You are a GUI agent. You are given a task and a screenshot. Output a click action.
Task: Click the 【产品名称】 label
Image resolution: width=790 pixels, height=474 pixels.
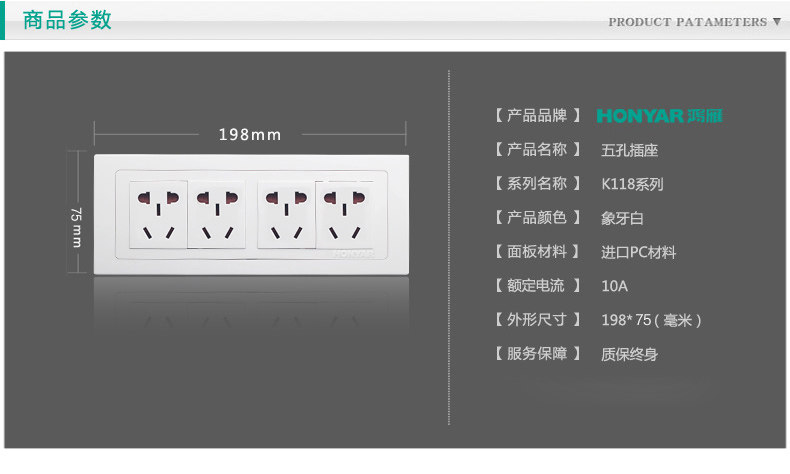click(x=537, y=150)
